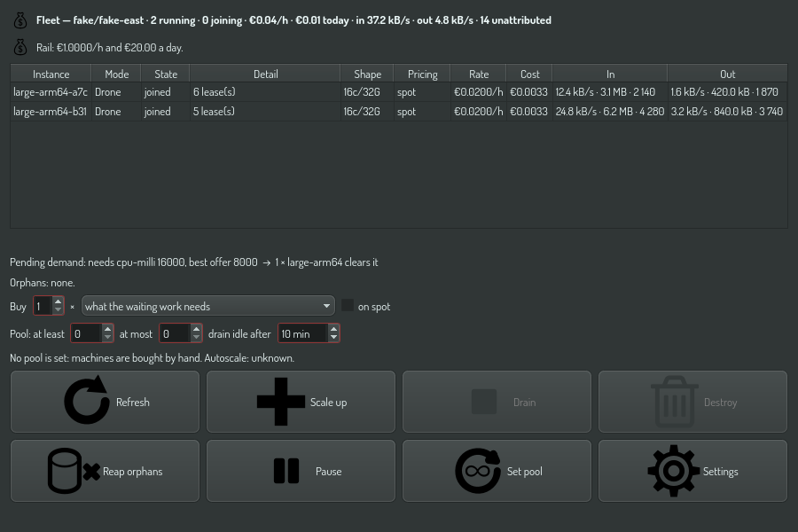Open the 'what the waiting work needs' dropdown

click(208, 306)
